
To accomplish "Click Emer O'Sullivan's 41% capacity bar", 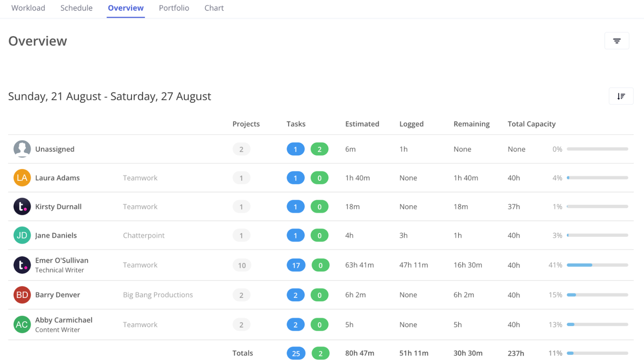I will (597, 265).
